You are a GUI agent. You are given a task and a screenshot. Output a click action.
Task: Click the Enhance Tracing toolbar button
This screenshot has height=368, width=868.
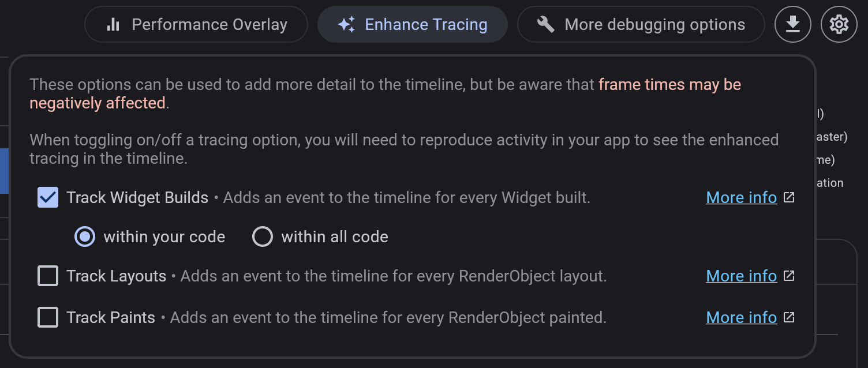(412, 24)
